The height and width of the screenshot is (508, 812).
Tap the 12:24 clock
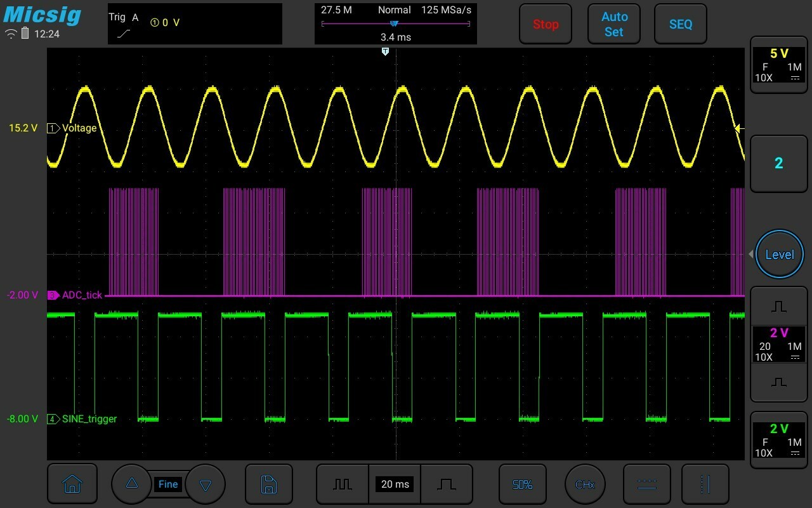[47, 34]
